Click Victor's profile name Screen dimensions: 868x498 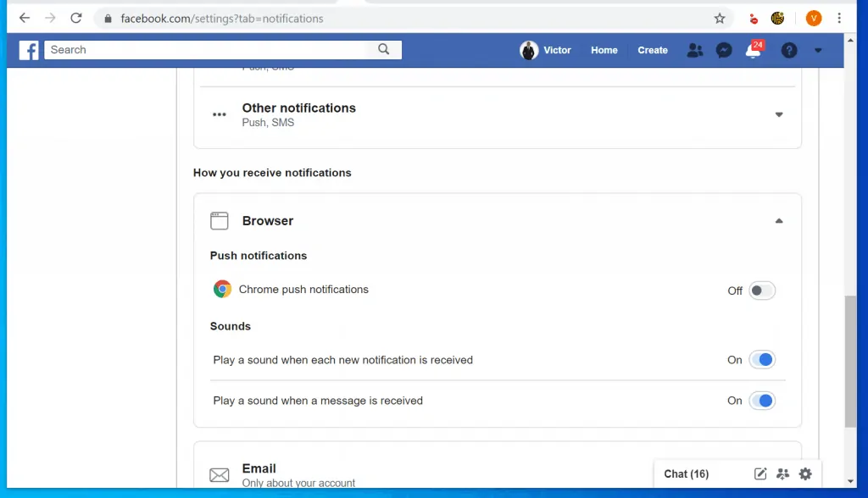coord(557,51)
